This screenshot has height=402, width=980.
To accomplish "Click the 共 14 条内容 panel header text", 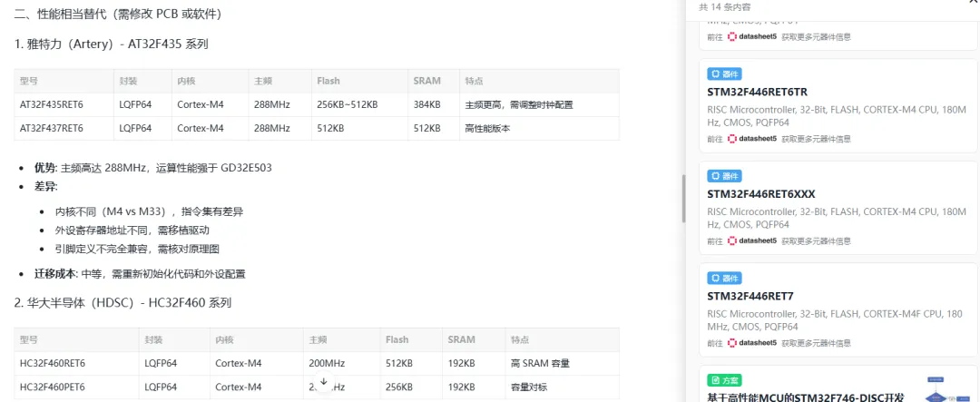I will pyautogui.click(x=724, y=7).
